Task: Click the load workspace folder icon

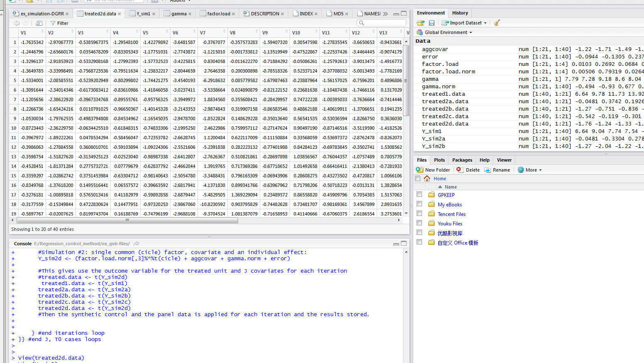Action: [x=421, y=23]
